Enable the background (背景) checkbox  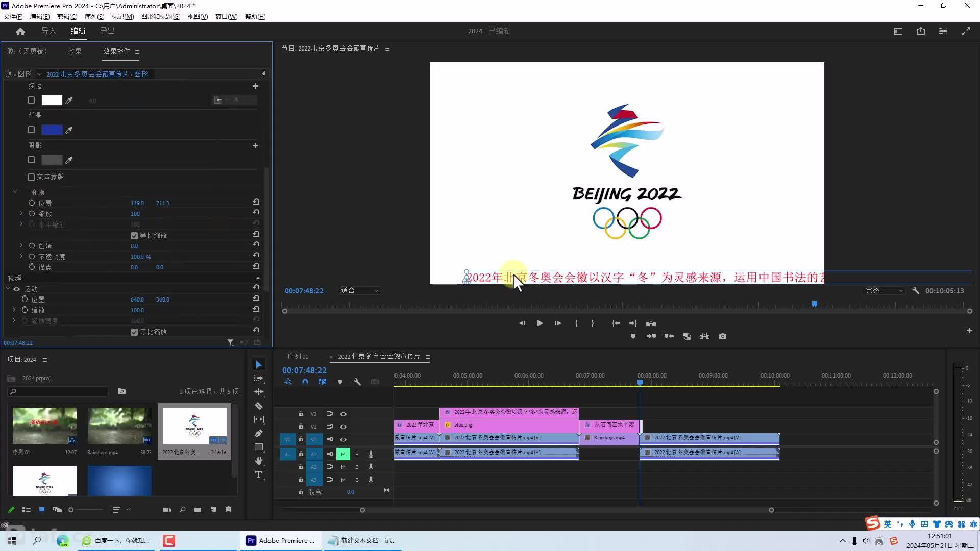[x=31, y=130]
